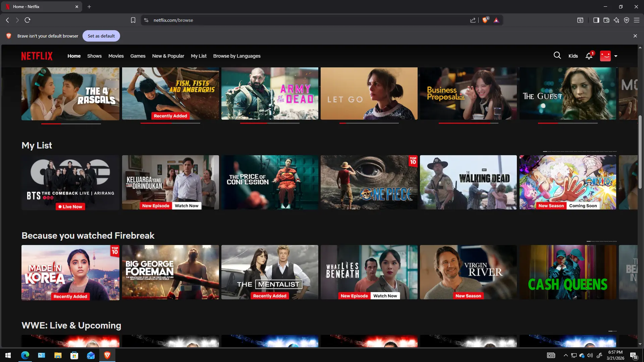The width and height of the screenshot is (644, 362).
Task: Open The Guest thumbnail
Action: pyautogui.click(x=568, y=94)
